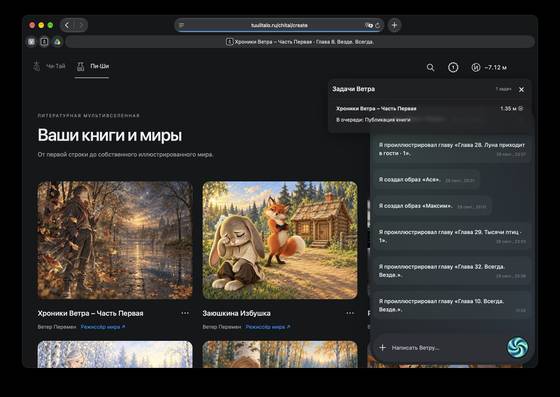Switch to the Чи-Тай tab

[x=49, y=66]
